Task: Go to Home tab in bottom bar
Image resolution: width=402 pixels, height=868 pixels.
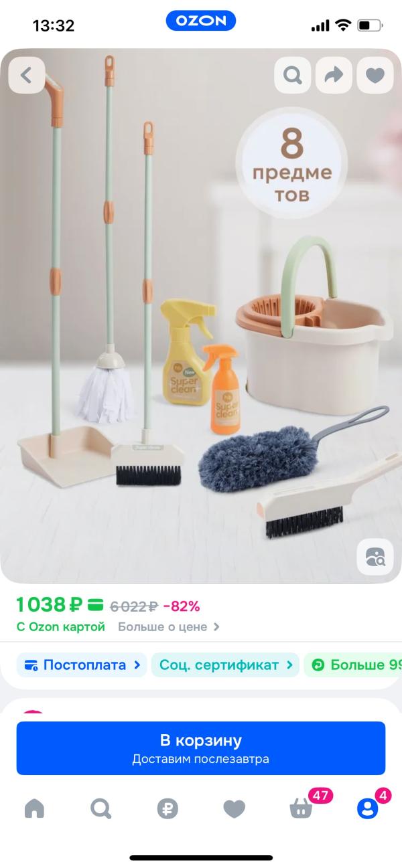Action: pos(34,809)
